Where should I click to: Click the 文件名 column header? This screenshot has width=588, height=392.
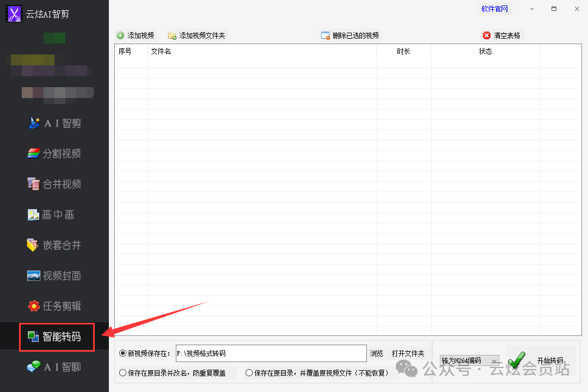161,51
